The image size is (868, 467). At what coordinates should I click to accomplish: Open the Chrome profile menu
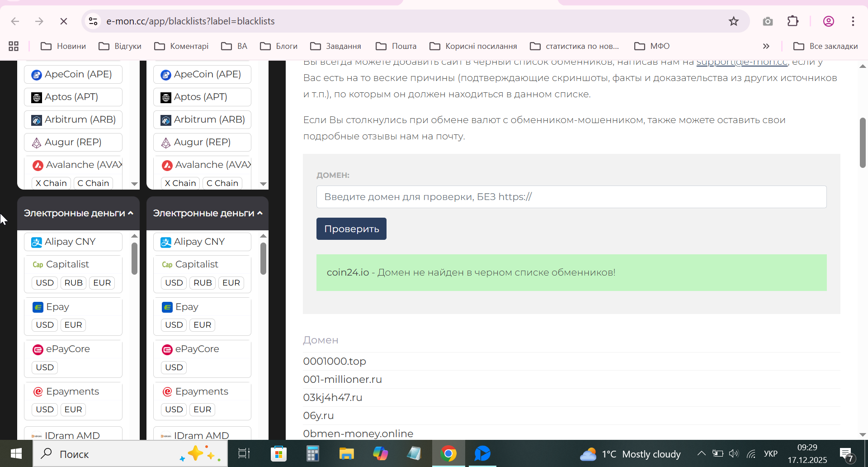pos(828,21)
